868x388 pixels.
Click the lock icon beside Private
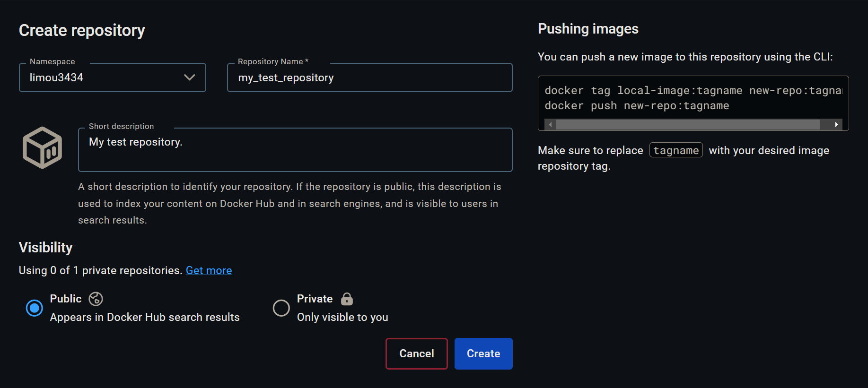click(x=347, y=299)
